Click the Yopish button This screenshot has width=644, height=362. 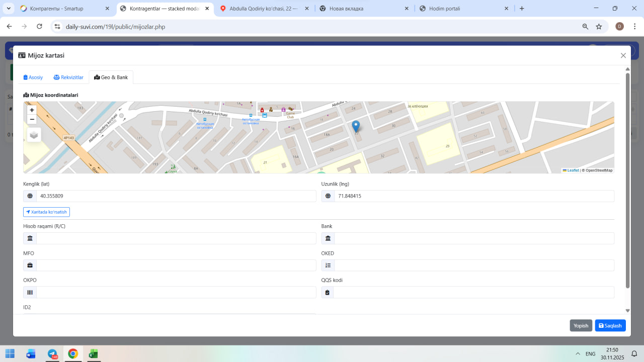(581, 326)
